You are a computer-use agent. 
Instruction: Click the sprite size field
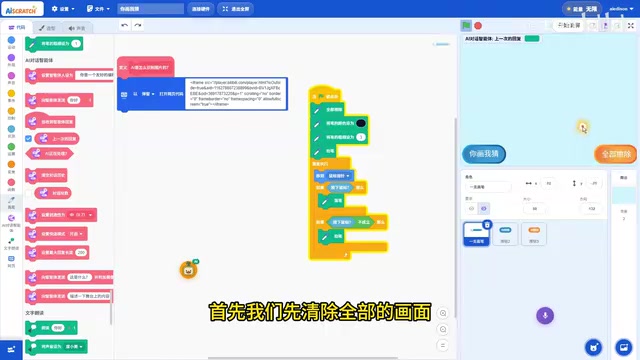(x=534, y=209)
